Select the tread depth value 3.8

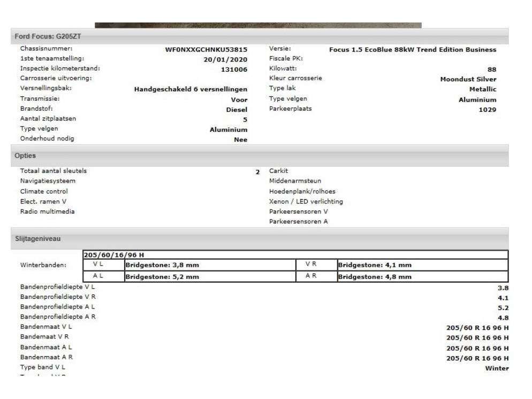point(503,288)
